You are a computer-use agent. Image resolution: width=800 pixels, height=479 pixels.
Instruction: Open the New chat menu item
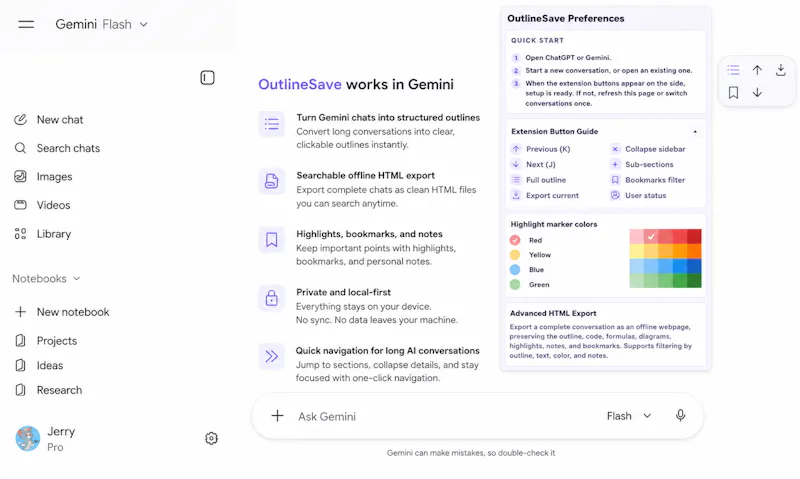(x=48, y=120)
